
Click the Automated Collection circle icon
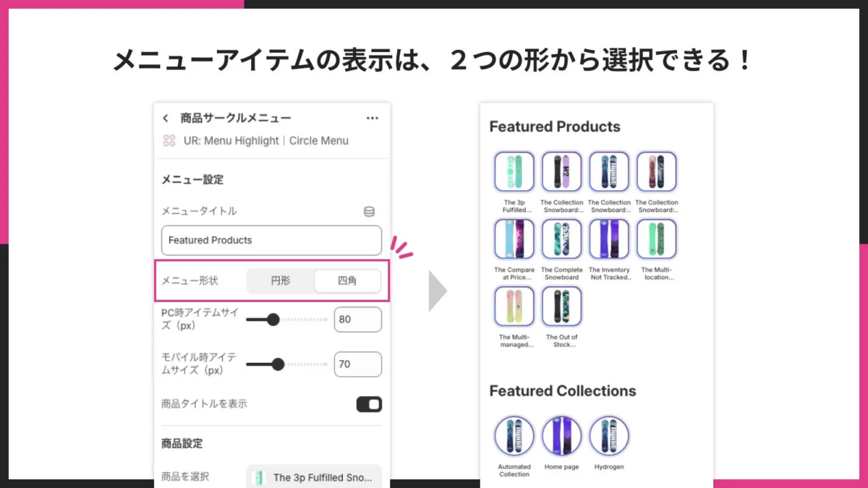tap(514, 435)
